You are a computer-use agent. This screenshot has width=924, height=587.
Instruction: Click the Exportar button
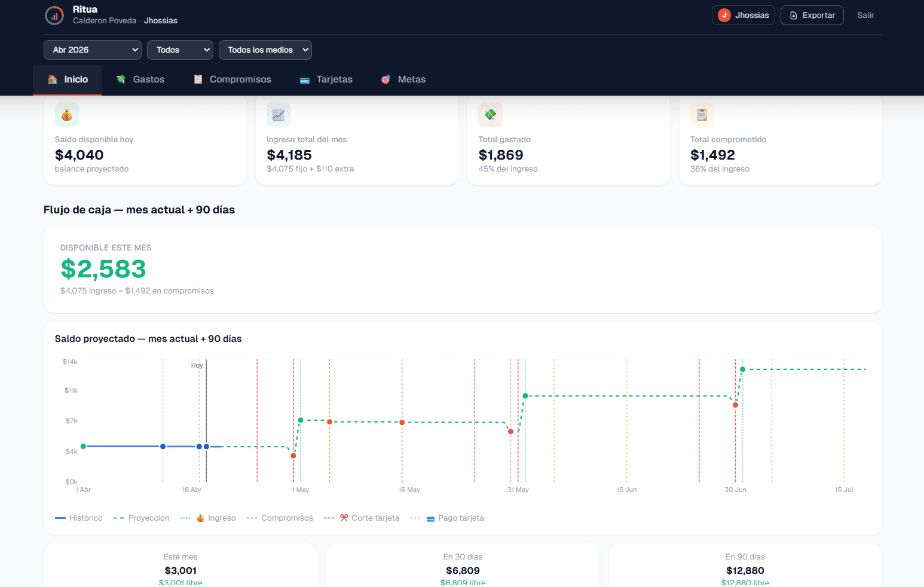coord(812,15)
